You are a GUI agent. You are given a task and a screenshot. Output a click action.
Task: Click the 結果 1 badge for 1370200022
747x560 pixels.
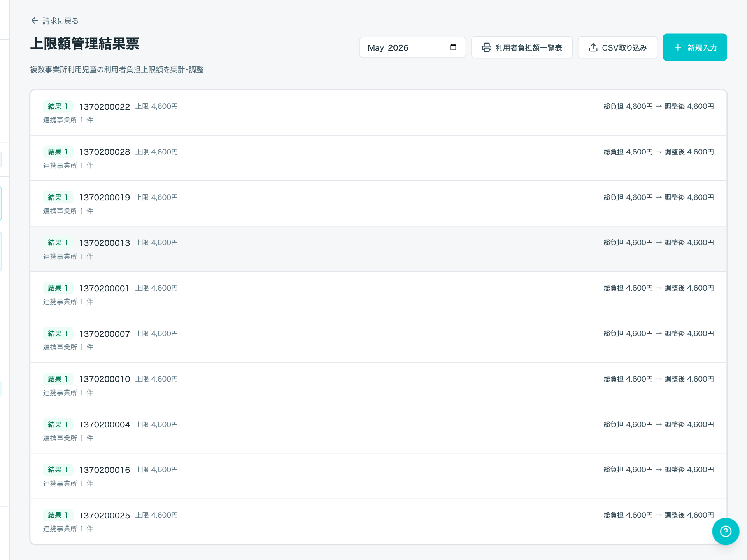(58, 107)
